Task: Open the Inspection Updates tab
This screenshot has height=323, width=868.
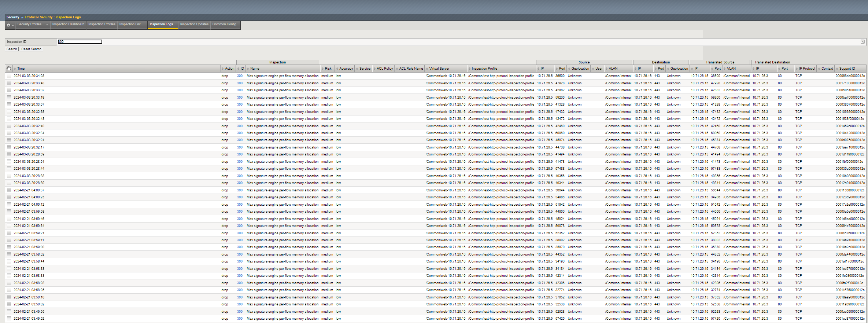Action: (x=194, y=25)
